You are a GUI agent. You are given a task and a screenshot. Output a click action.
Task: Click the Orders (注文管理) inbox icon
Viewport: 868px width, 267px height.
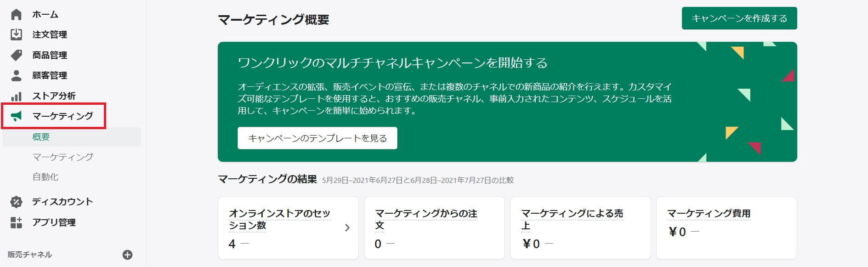16,34
